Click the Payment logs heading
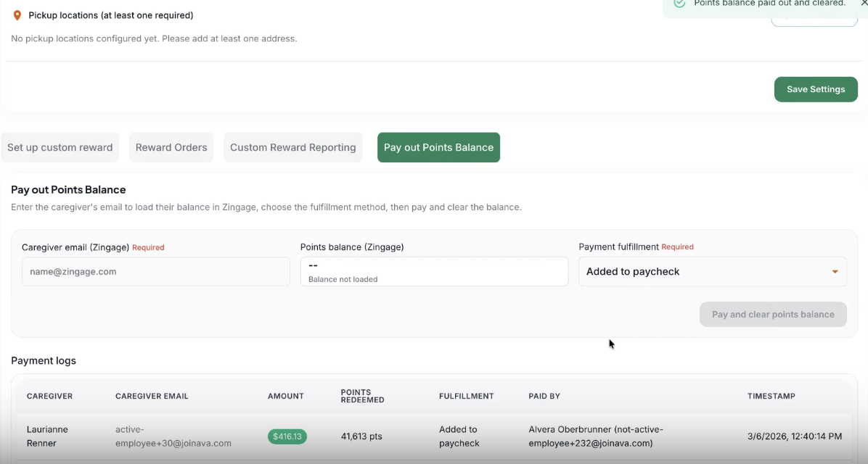Image resolution: width=868 pixels, height=464 pixels. 44,360
